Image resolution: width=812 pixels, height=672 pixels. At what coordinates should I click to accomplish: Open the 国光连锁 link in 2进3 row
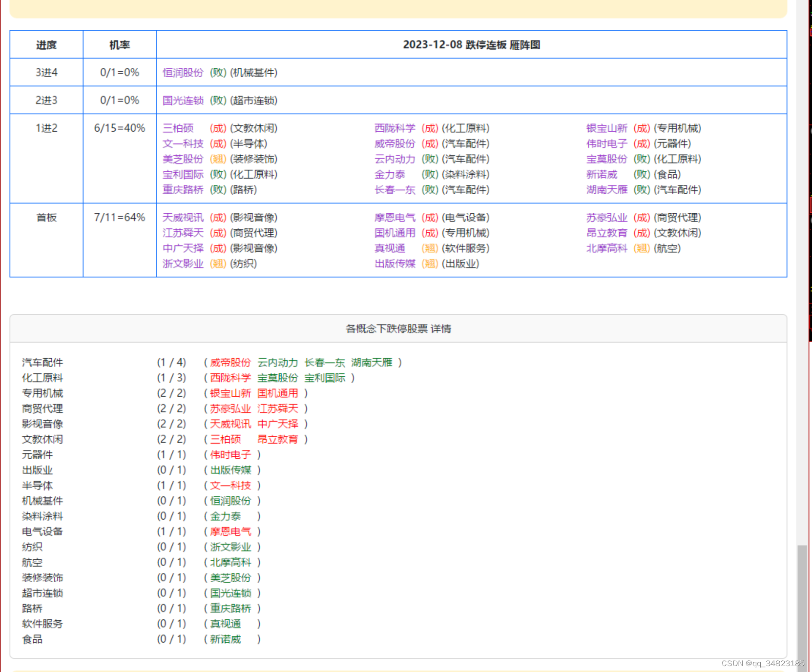[x=183, y=101]
